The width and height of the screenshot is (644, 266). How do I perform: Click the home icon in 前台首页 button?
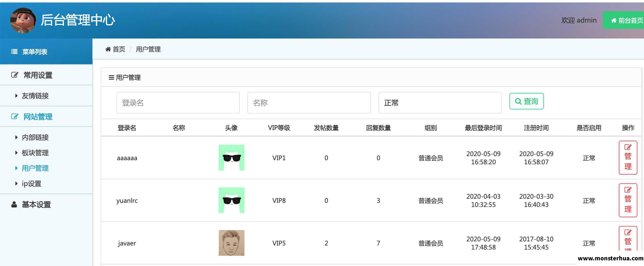[614, 20]
